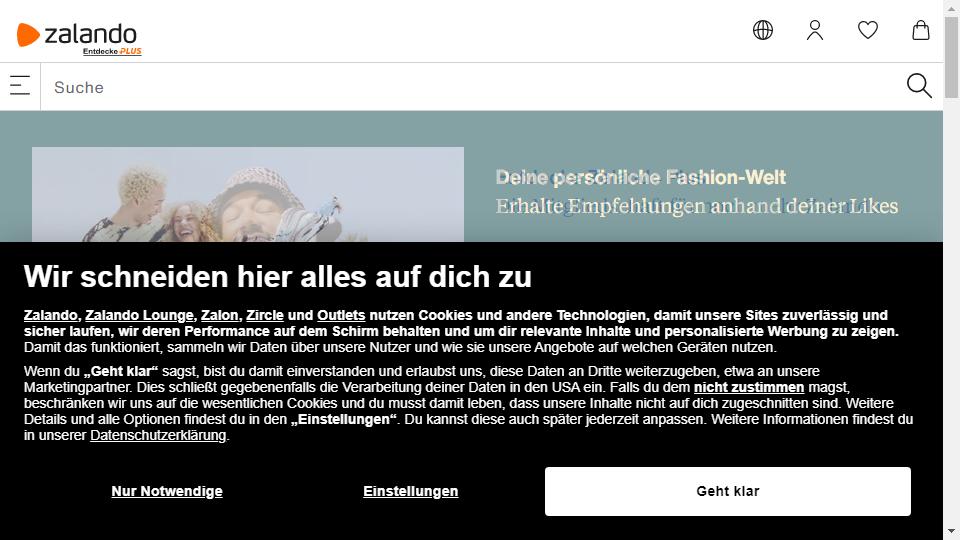Open the language globe icon
960x540 pixels.
(763, 30)
